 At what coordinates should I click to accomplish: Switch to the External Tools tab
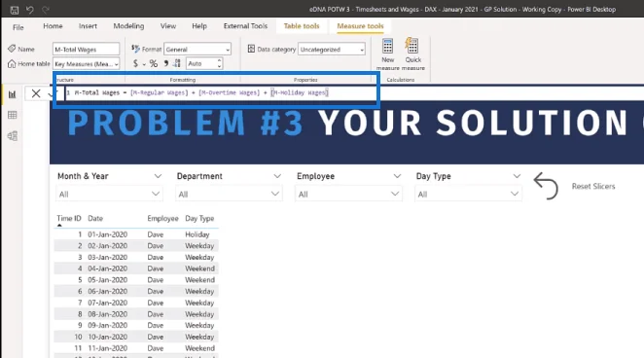[x=245, y=26]
